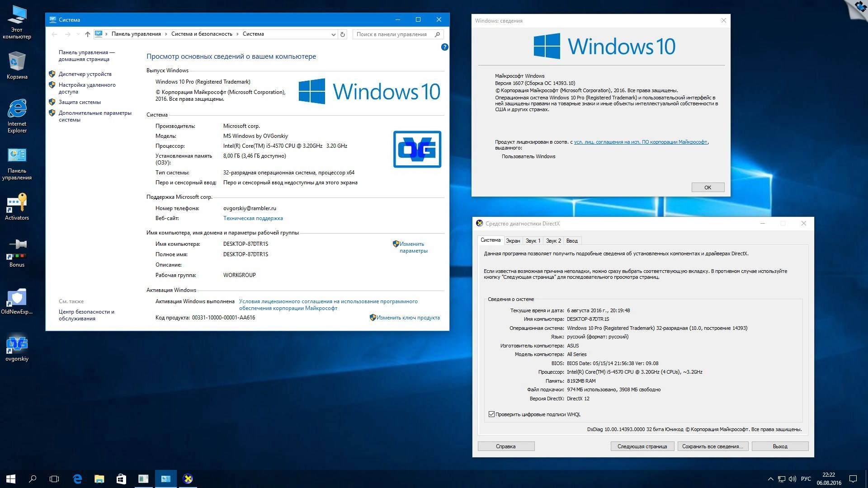
Task: Open Диспетчер устройств link
Action: click(x=85, y=74)
